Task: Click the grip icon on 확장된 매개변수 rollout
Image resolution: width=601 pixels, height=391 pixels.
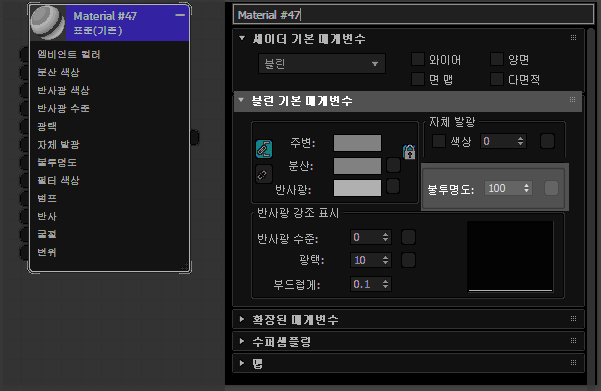Action: pyautogui.click(x=573, y=319)
